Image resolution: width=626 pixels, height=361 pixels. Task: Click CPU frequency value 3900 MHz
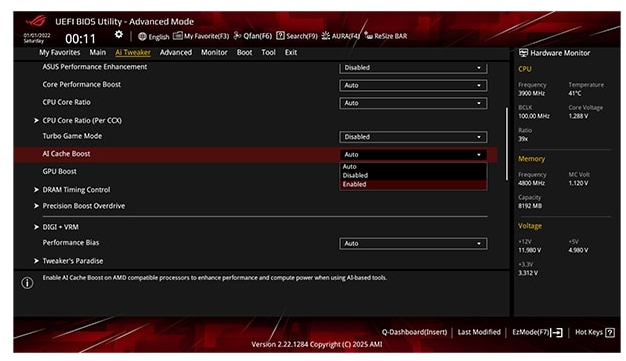pyautogui.click(x=531, y=93)
